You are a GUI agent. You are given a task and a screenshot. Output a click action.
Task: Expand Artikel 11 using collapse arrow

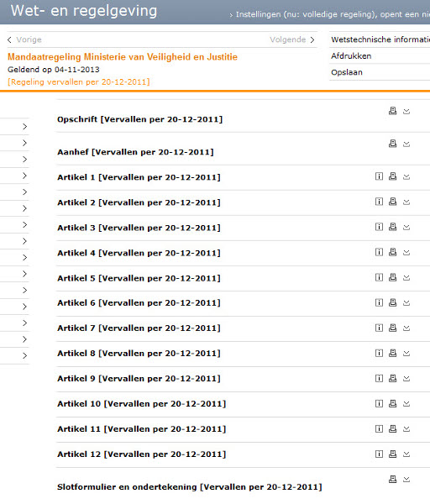click(x=406, y=428)
